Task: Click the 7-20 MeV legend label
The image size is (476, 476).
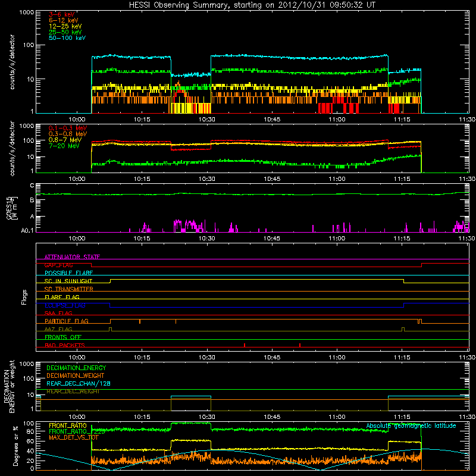Action: (64, 146)
